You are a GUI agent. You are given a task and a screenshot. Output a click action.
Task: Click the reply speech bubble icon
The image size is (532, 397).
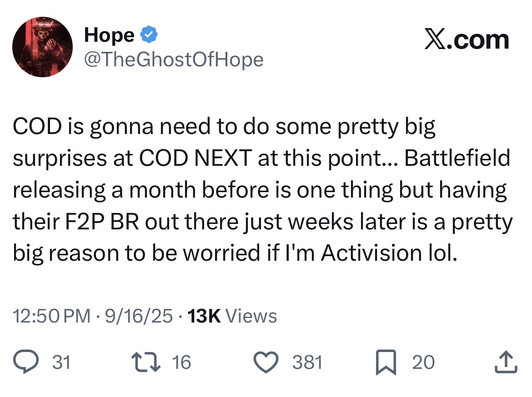(26, 362)
